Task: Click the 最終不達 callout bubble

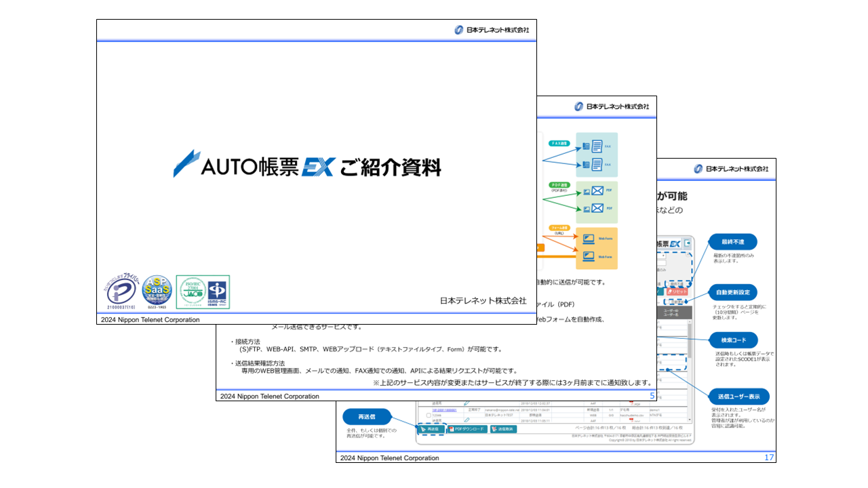Action: [732, 242]
